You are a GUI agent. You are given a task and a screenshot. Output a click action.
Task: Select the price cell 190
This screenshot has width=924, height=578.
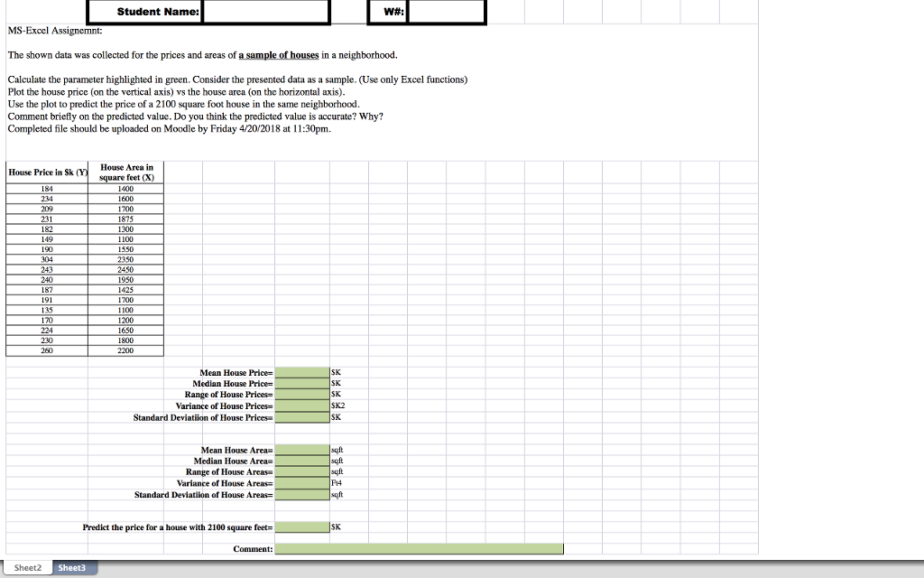[x=47, y=249]
